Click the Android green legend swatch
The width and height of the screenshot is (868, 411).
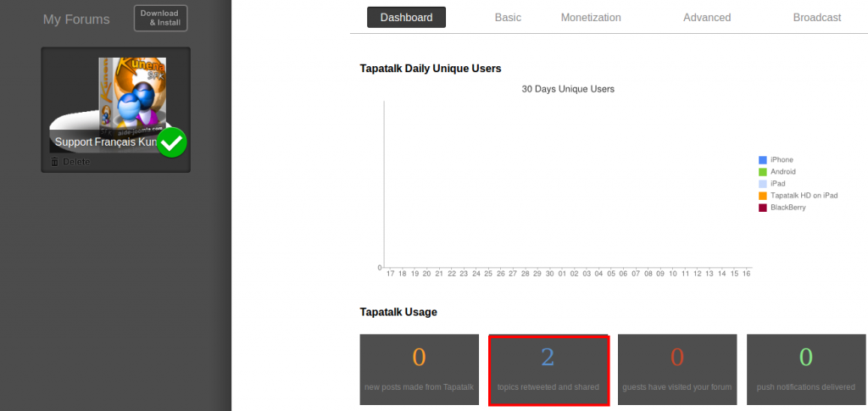tap(763, 172)
